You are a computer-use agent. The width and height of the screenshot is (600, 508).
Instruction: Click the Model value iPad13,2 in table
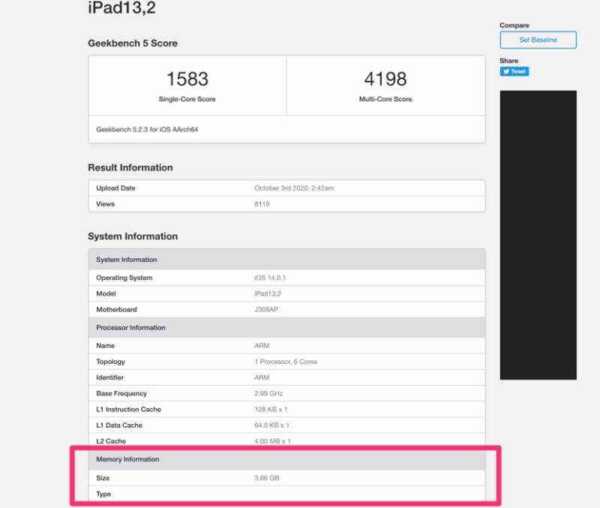[x=267, y=293]
